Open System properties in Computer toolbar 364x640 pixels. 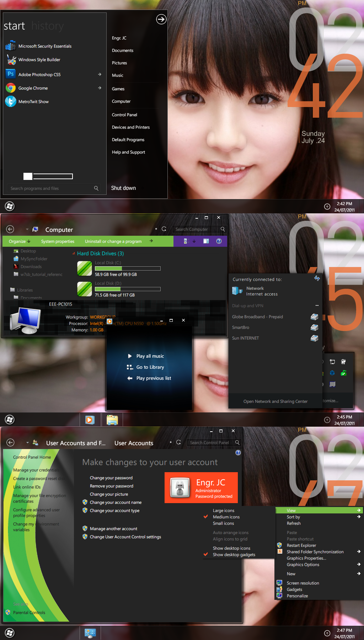[x=58, y=241]
